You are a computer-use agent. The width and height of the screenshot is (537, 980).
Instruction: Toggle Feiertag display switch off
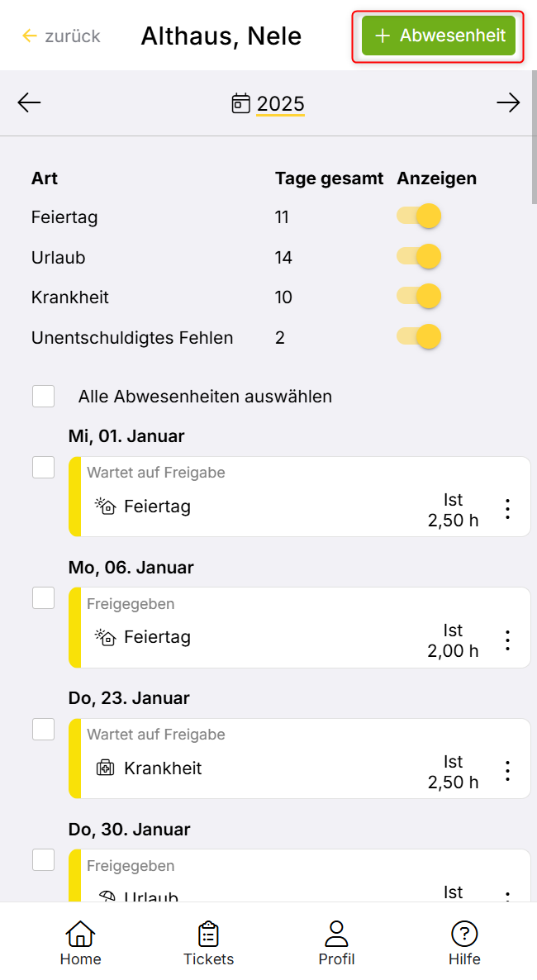click(419, 217)
